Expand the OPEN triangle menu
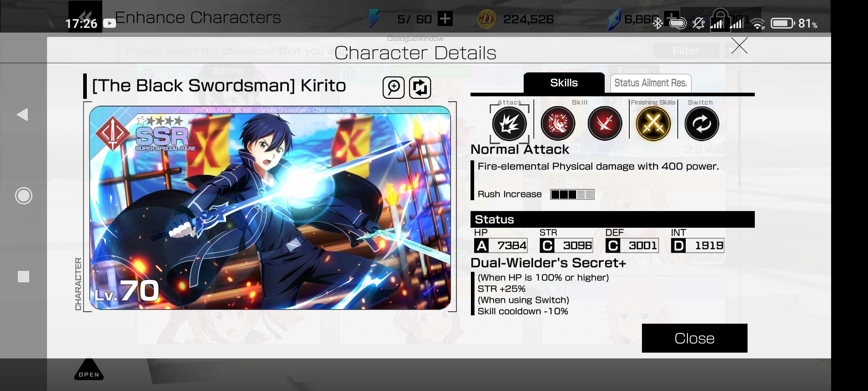868x391 pixels. [x=89, y=369]
